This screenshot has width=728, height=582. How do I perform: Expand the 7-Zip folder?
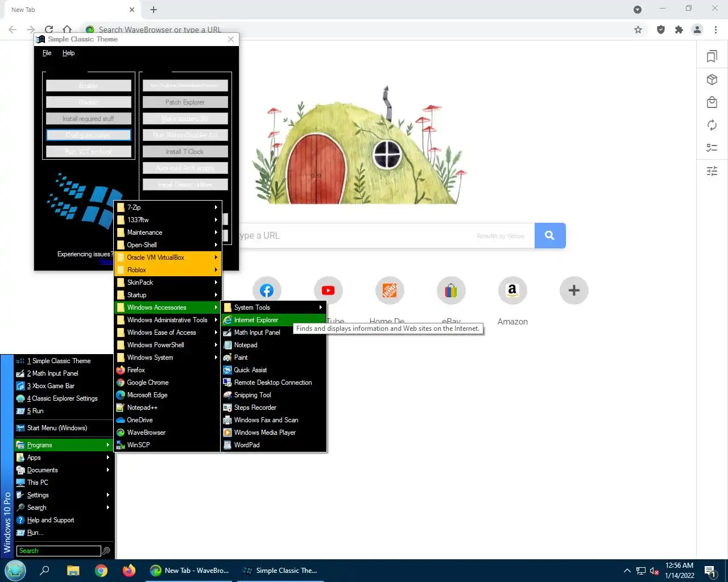(167, 207)
